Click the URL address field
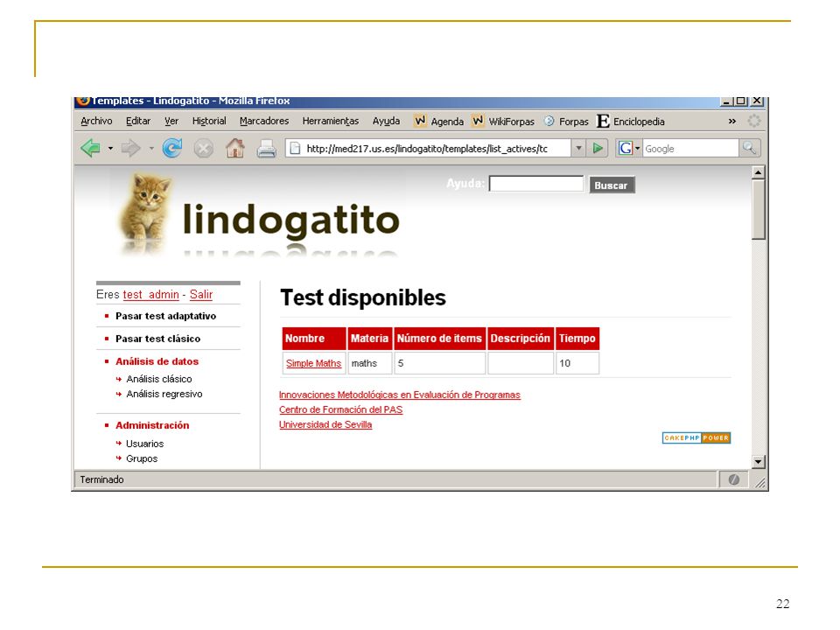This screenshot has height=630, width=840. tap(436, 149)
